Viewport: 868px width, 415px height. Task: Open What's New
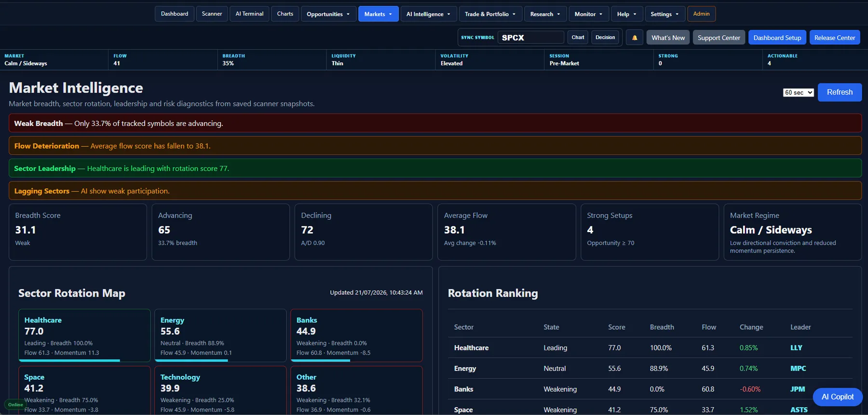coord(668,38)
